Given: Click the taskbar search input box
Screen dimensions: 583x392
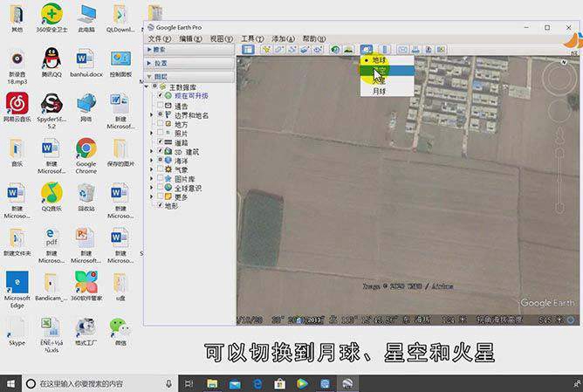Looking at the screenshot, I should click(99, 383).
